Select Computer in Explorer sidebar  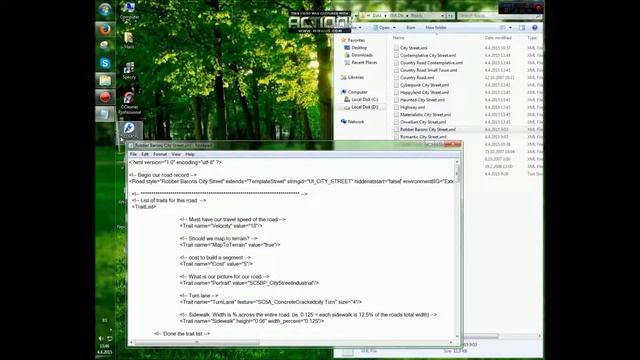click(358, 92)
